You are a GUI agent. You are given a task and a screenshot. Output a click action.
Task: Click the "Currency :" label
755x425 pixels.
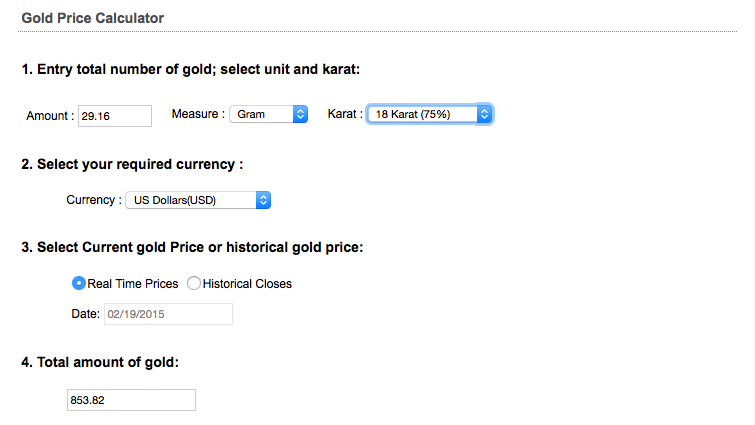[x=94, y=200]
